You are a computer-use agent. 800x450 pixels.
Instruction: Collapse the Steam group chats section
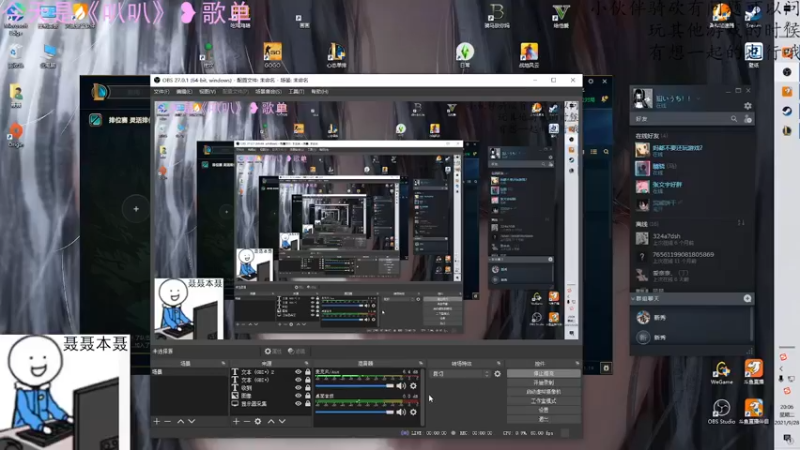coord(633,298)
